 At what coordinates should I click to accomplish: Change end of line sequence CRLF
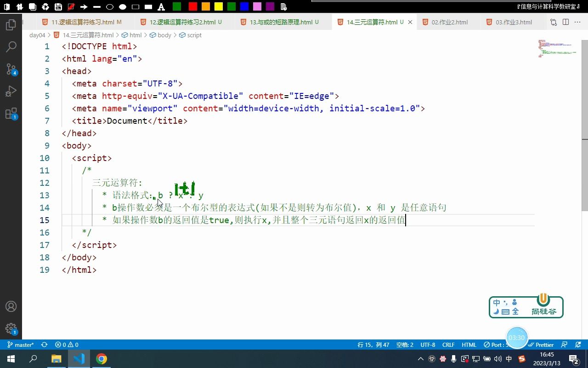[448, 345]
